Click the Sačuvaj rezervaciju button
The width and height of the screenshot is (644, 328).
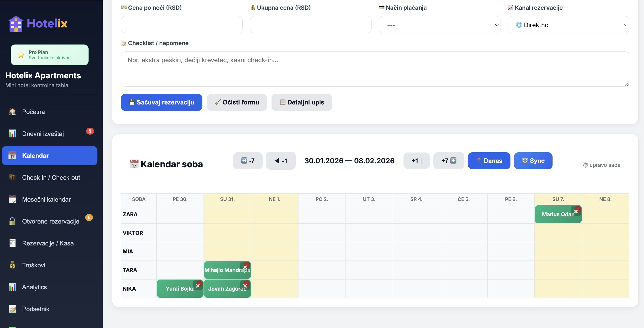[161, 102]
